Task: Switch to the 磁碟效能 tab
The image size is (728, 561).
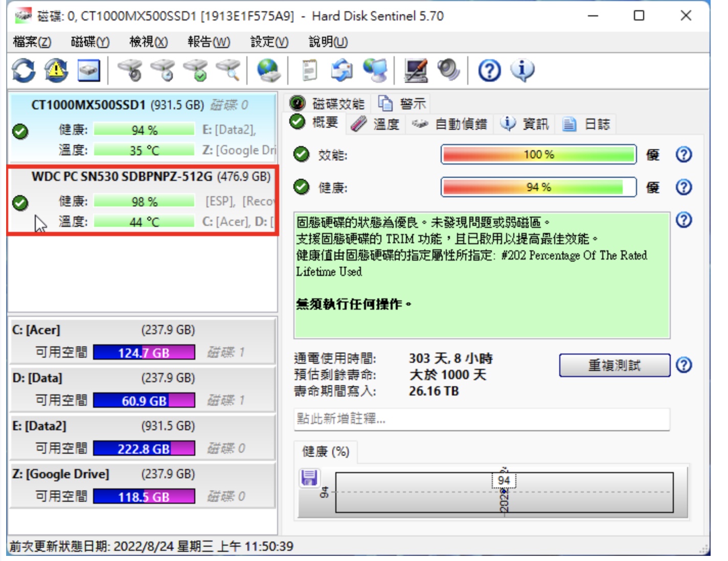Action: [327, 104]
